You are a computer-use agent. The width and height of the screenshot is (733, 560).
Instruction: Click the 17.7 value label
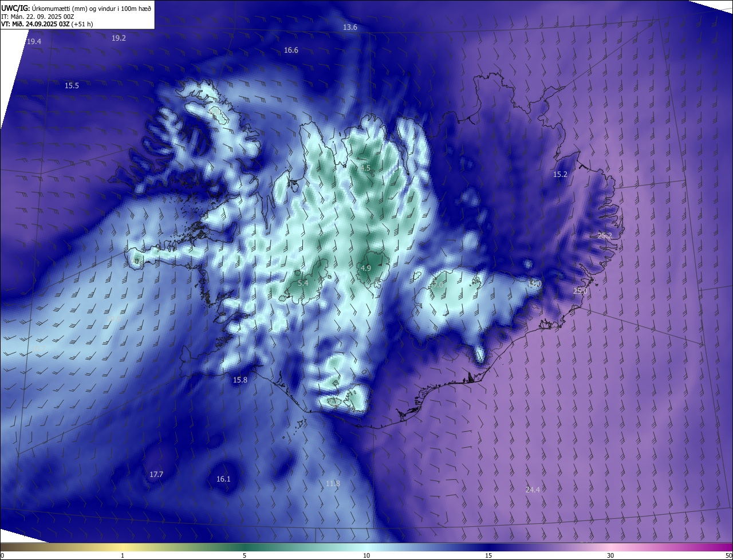tap(156, 475)
